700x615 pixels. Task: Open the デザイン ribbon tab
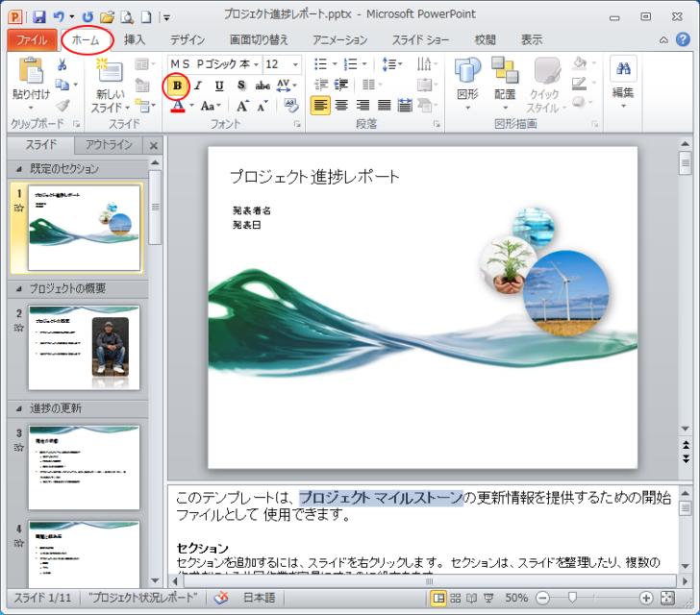[x=187, y=39]
